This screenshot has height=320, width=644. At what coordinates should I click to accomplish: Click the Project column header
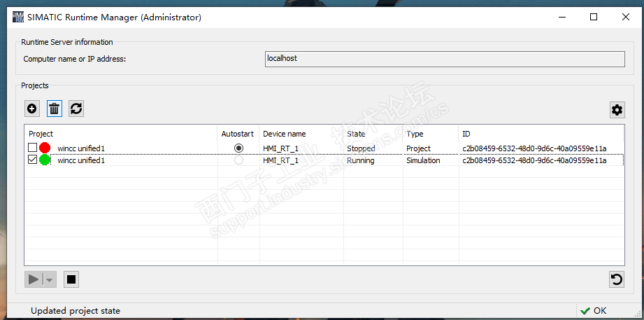[41, 134]
